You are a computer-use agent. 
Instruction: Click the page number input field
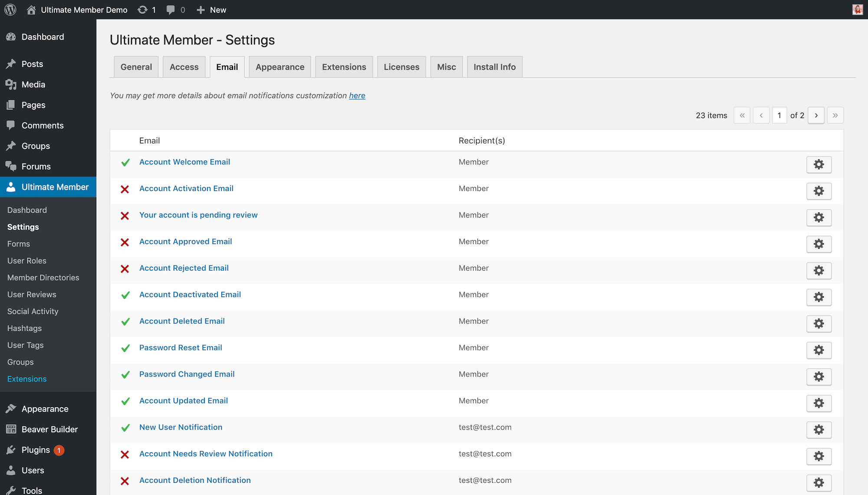779,115
